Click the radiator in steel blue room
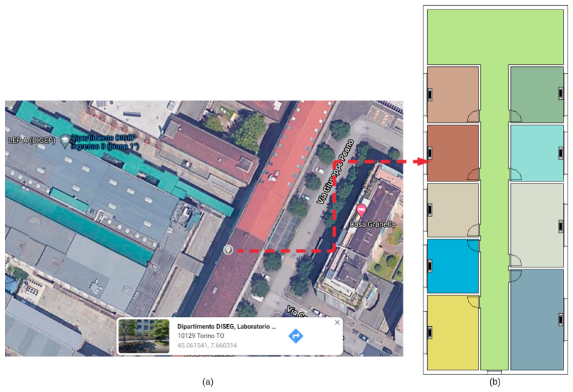This screenshot has height=392, width=573. click(561, 320)
